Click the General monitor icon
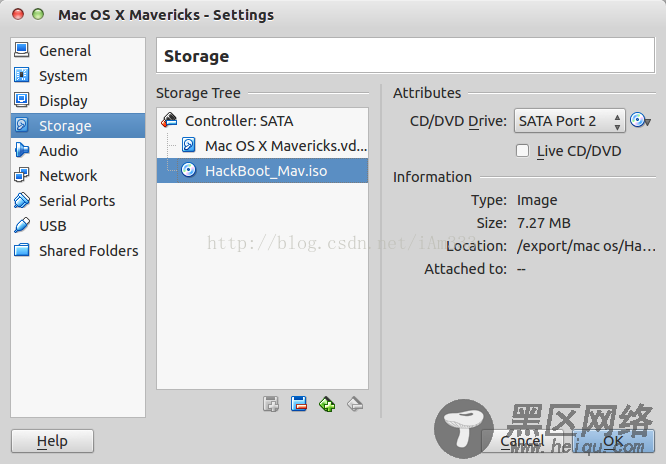 (22, 50)
